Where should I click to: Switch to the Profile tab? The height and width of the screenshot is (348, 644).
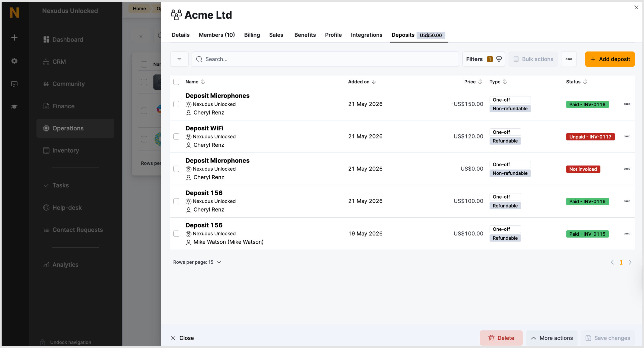point(333,35)
